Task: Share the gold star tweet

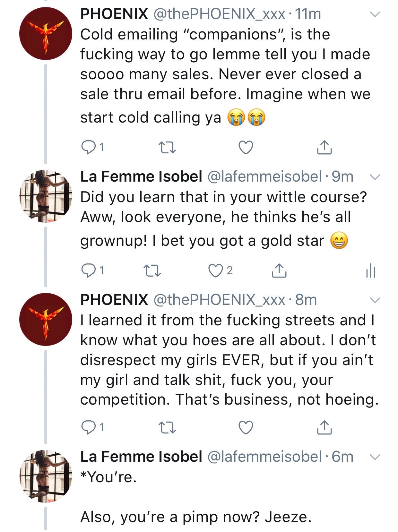Action: click(x=279, y=271)
